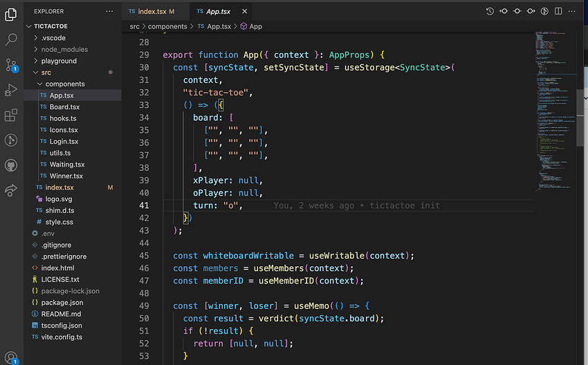Open Login.tsx file
The width and height of the screenshot is (588, 365).
[73, 141]
